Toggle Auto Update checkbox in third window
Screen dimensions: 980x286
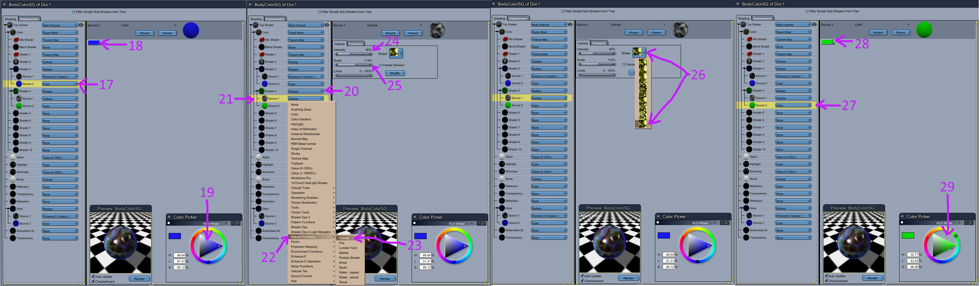point(582,276)
